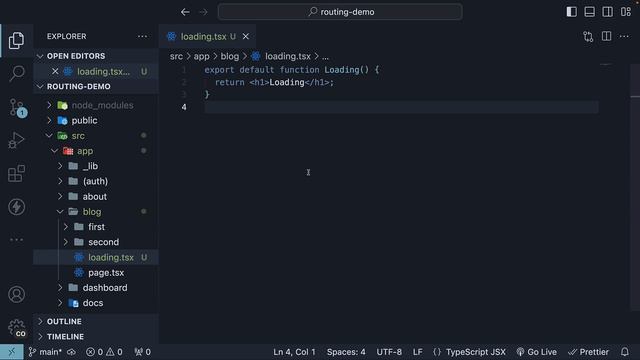Collapse the app folder
This screenshot has height=360, width=640.
point(96,151)
